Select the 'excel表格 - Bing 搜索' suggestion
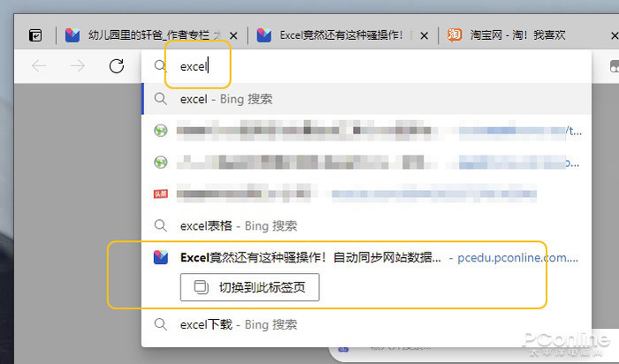 pos(367,225)
